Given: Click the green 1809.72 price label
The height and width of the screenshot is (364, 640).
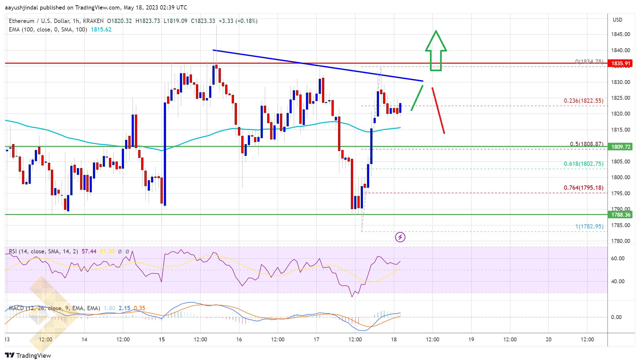Looking at the screenshot, I should click(x=621, y=147).
